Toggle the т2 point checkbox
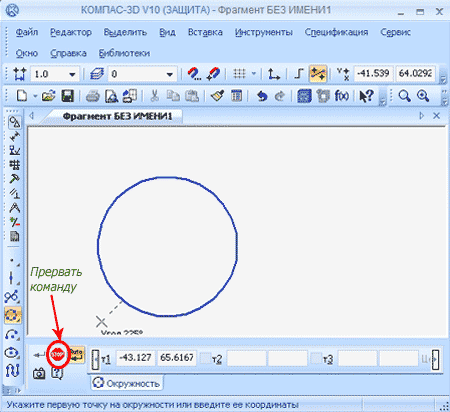This screenshot has height=412, width=450. point(205,358)
